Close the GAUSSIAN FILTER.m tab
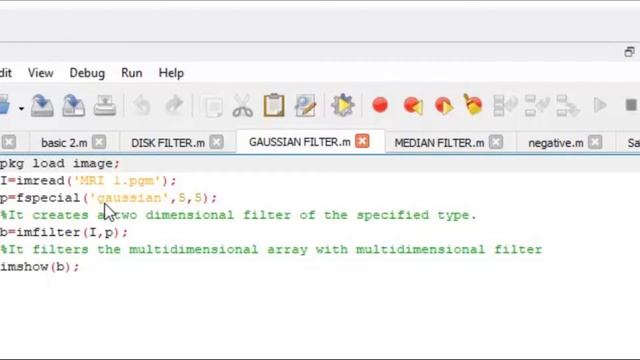The image size is (640, 360). [362, 141]
